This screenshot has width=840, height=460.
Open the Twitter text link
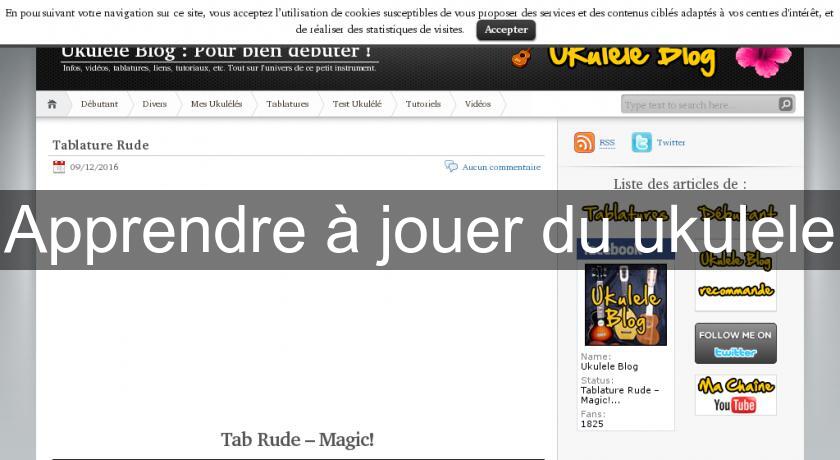click(671, 142)
